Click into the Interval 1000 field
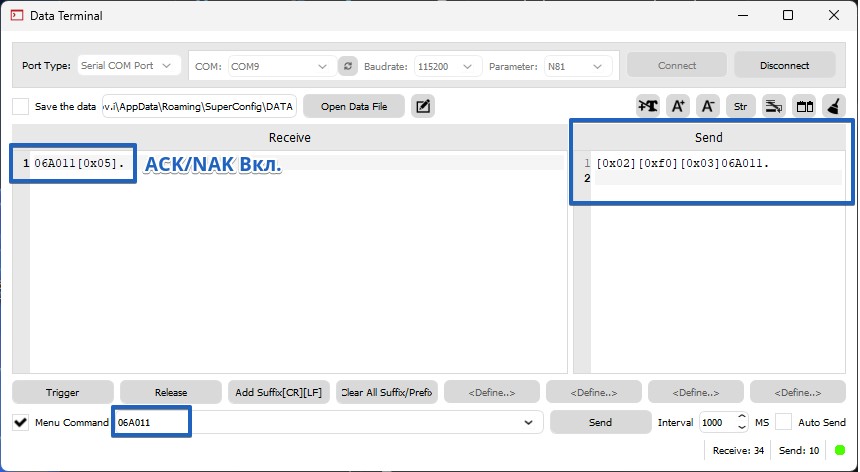The height and width of the screenshot is (472, 860). (x=716, y=422)
